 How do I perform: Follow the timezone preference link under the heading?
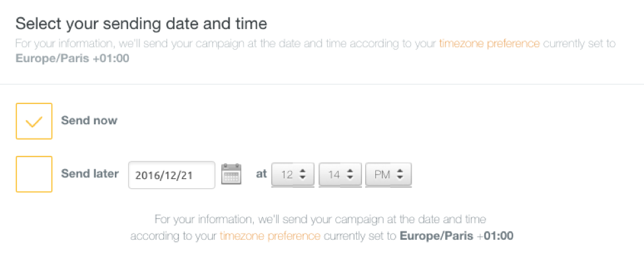[x=489, y=44]
